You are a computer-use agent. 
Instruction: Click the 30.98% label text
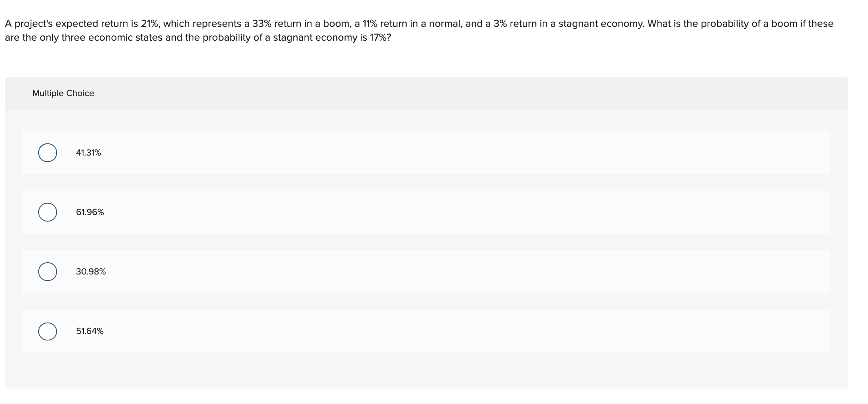(90, 271)
